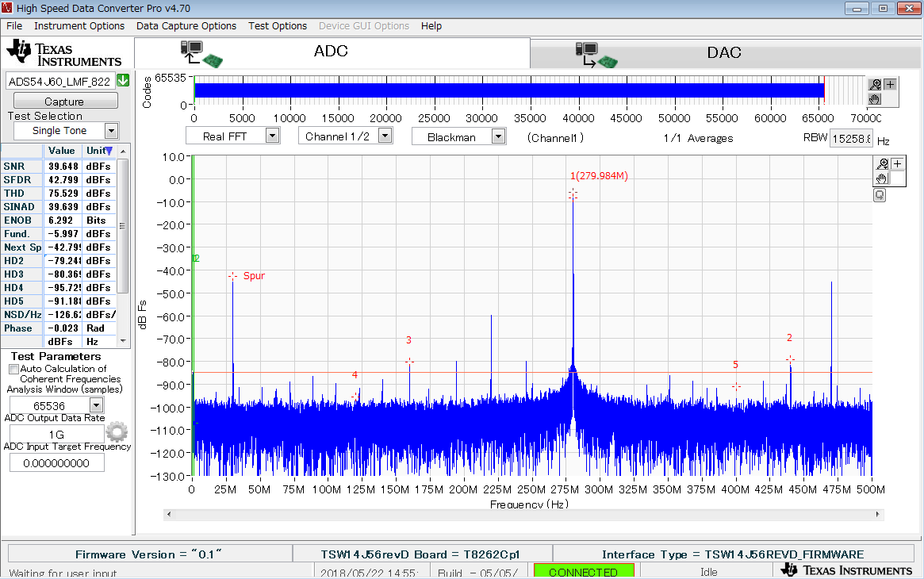Switch to the ADC tab
Viewport: 924px width, 579px height.
coord(332,52)
